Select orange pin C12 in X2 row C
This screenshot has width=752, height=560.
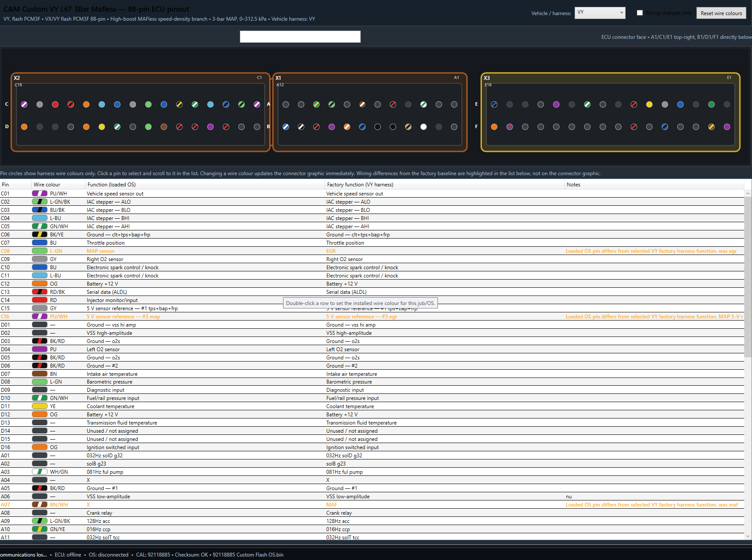click(86, 104)
